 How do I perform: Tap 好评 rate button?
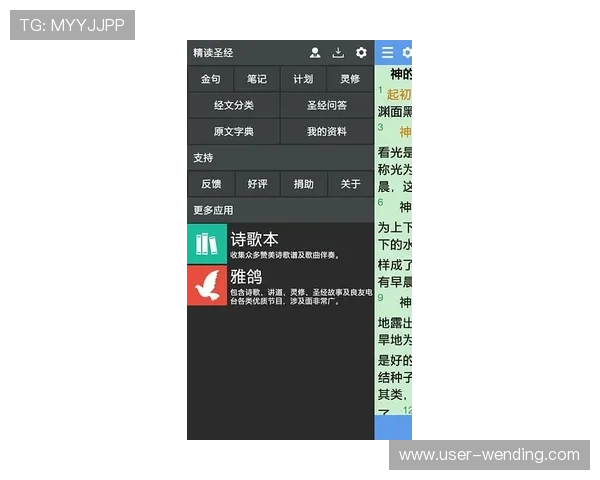[x=257, y=184]
